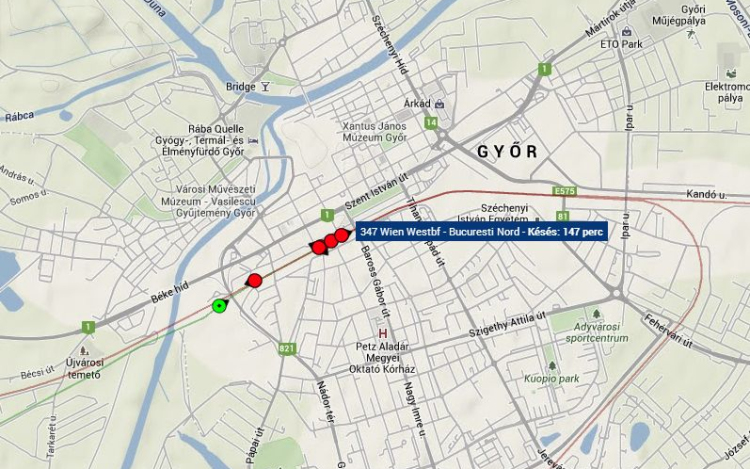Click the Xantus János Múzeum label
This screenshot has width=750, height=469.
pyautogui.click(x=375, y=132)
